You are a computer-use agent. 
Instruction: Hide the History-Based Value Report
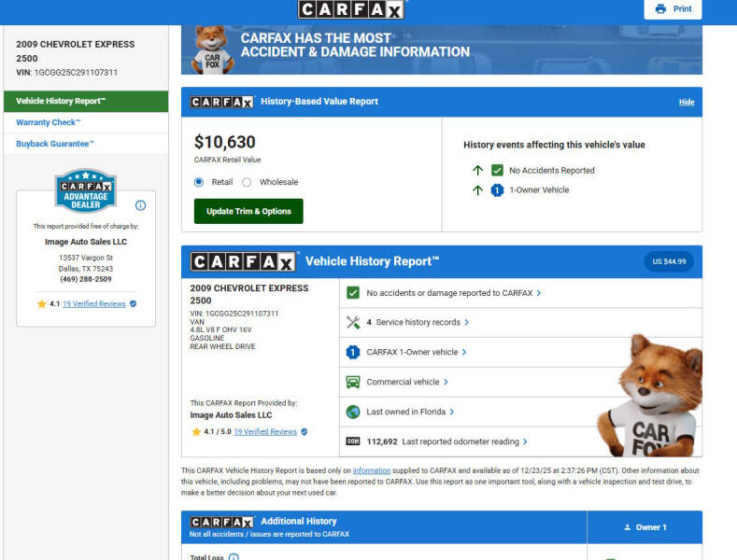tap(686, 102)
